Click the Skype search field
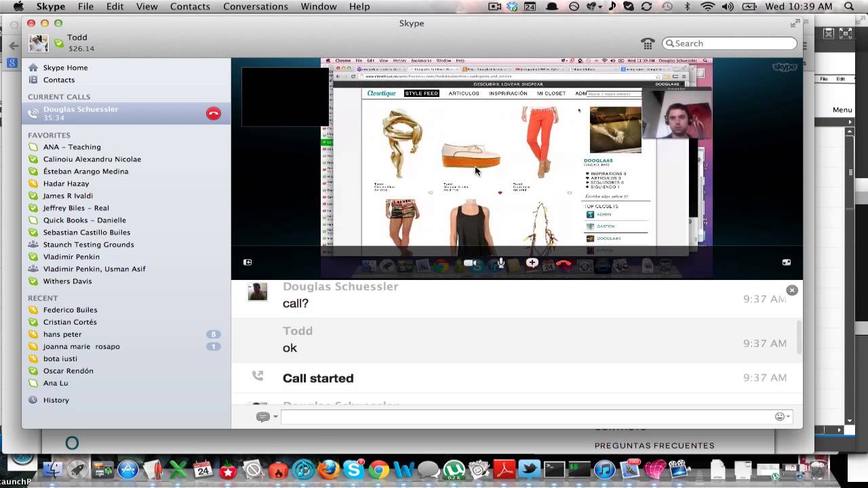 729,43
